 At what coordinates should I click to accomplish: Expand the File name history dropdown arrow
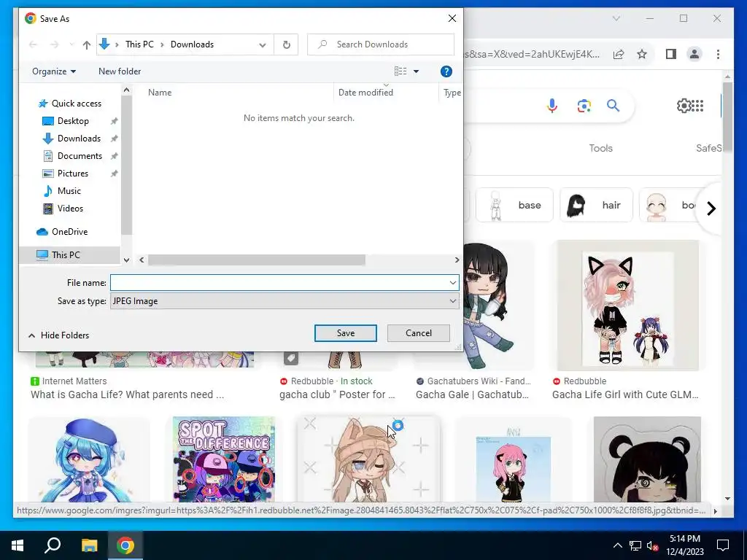(453, 282)
